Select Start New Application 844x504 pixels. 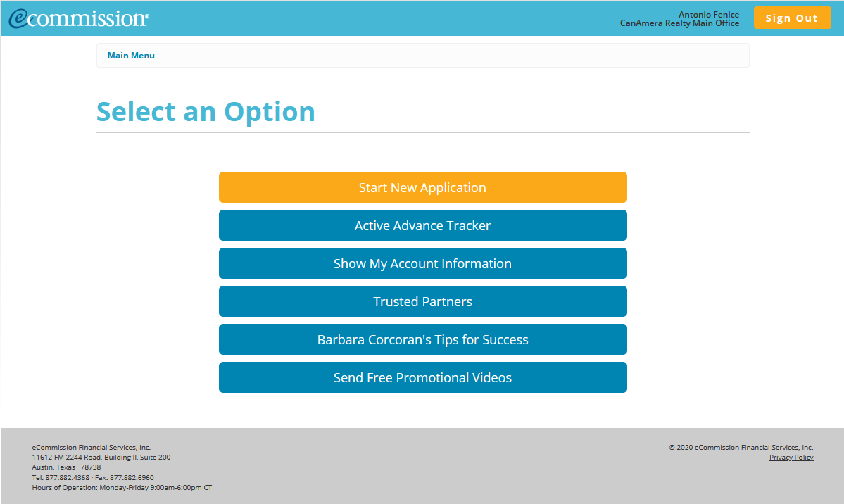pyautogui.click(x=422, y=187)
